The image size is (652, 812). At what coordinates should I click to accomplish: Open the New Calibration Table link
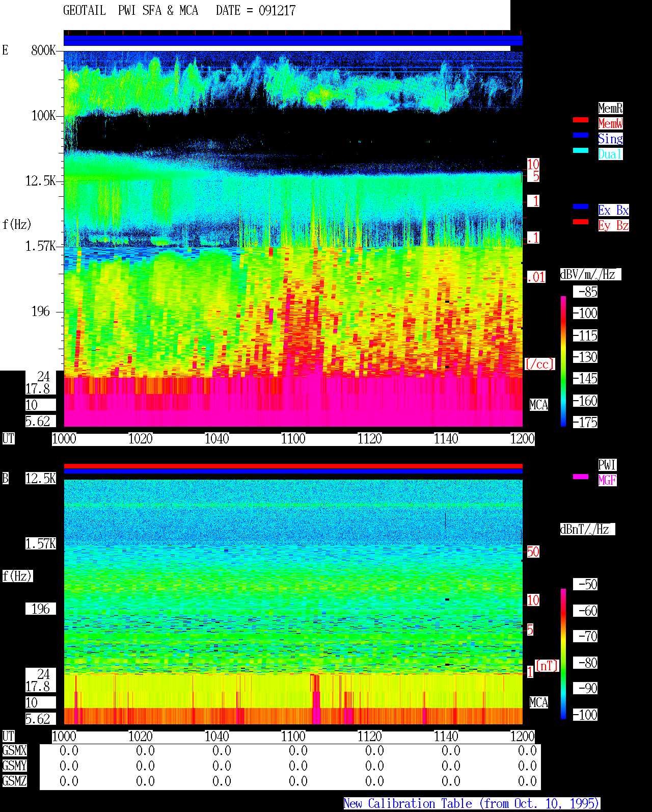pos(472,803)
